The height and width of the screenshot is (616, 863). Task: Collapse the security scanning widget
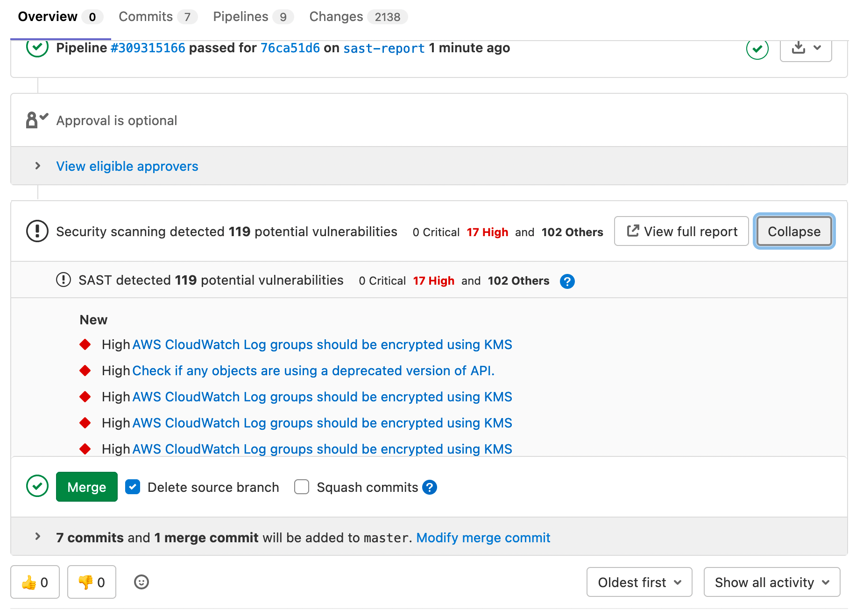pos(793,231)
